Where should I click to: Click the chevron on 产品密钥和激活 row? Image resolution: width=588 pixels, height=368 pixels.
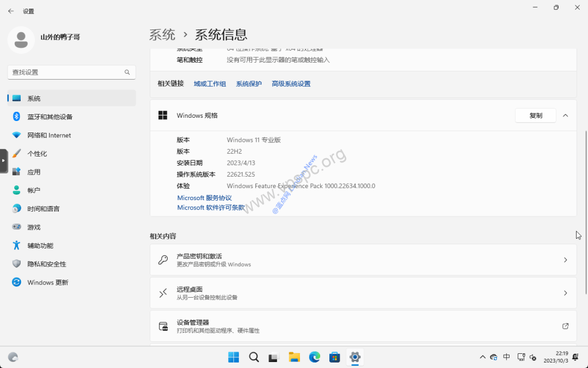(x=566, y=260)
